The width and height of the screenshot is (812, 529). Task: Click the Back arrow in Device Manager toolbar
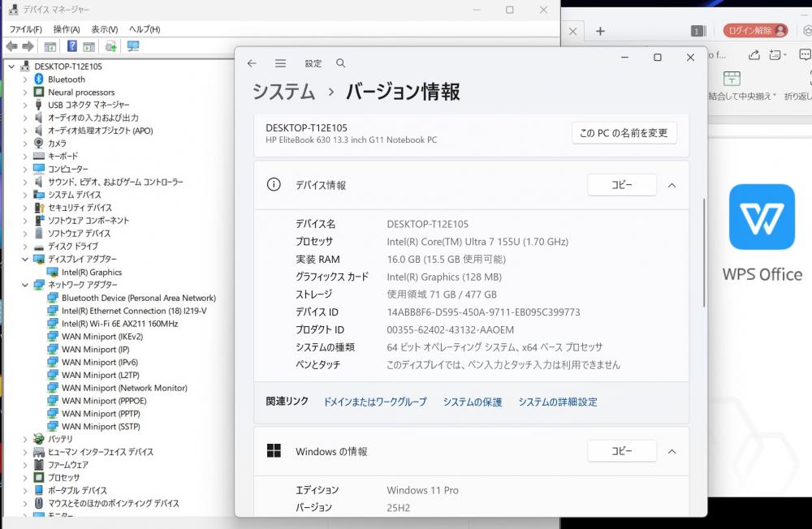point(11,46)
